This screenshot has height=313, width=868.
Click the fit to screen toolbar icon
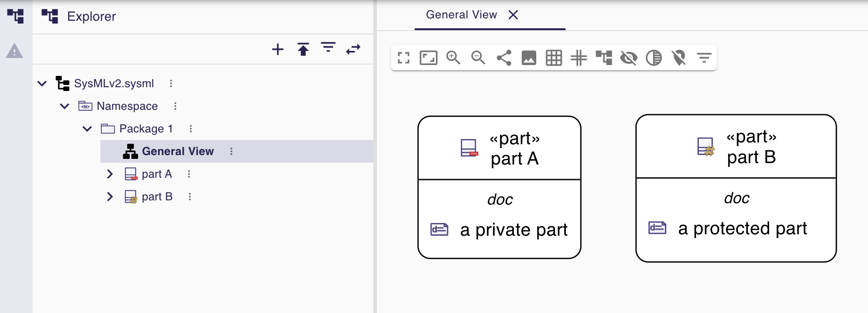pos(428,58)
